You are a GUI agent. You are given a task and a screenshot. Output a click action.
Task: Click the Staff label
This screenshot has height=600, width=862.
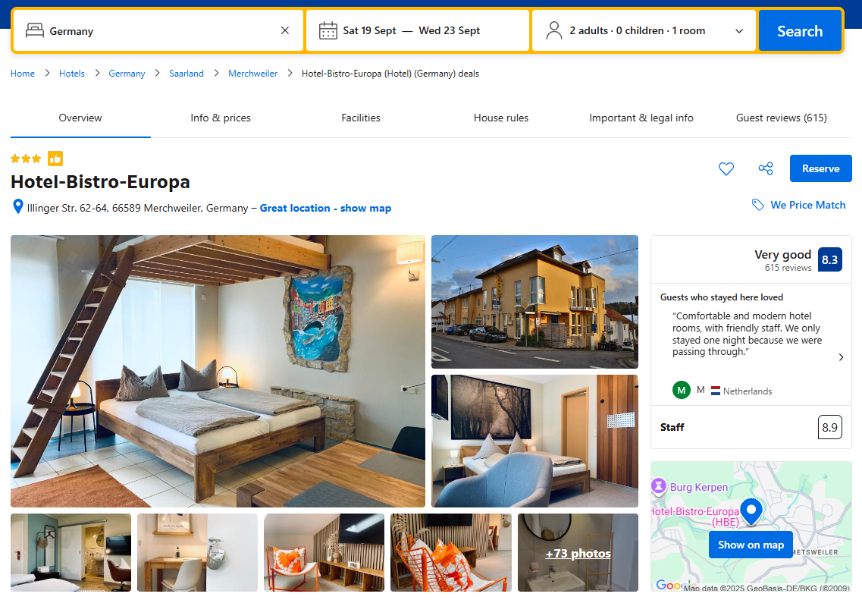(672, 427)
